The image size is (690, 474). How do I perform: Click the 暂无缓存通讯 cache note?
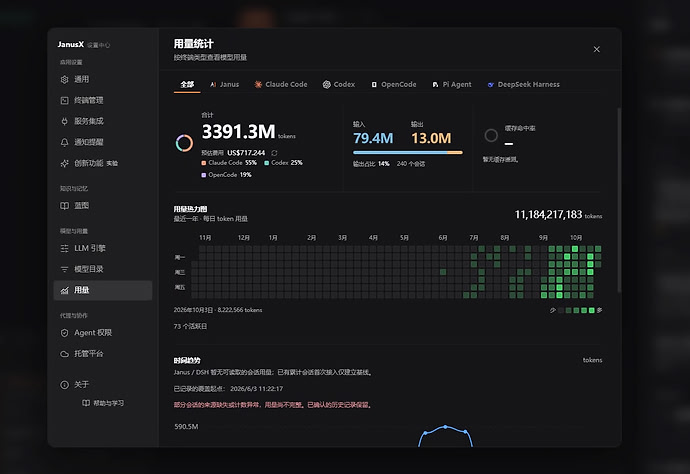[x=500, y=159]
